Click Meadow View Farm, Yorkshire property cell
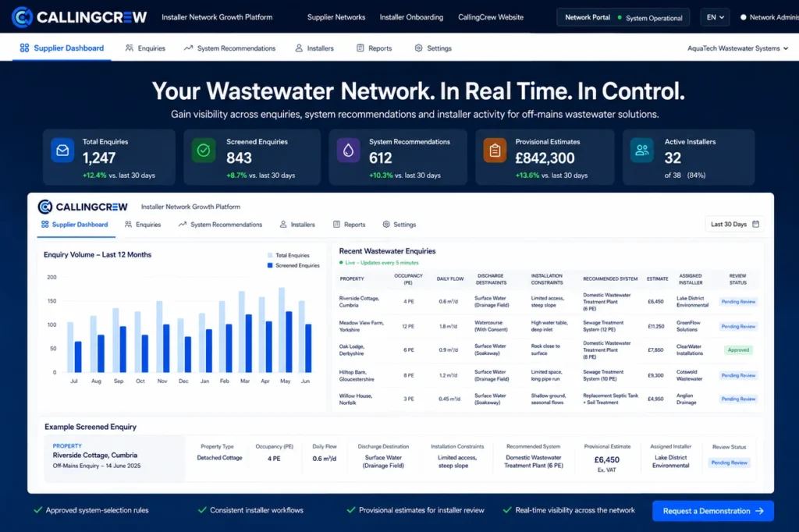Viewport: 799px width, 532px height. coord(361,326)
